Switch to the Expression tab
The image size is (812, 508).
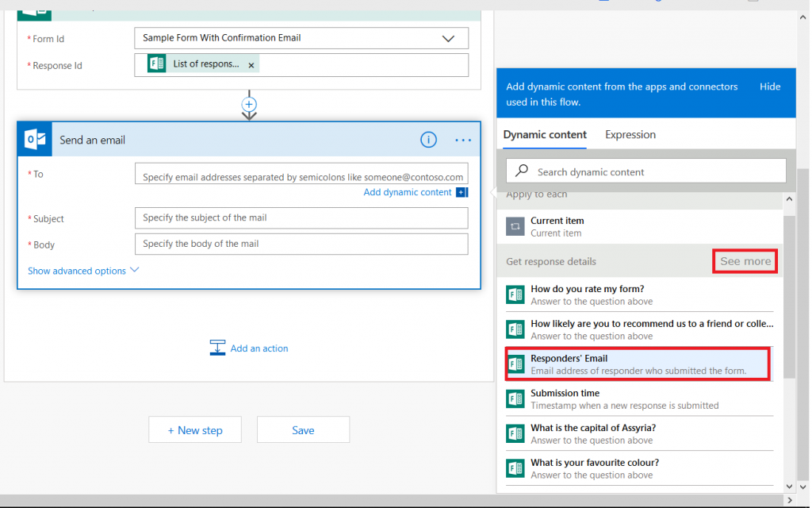630,135
